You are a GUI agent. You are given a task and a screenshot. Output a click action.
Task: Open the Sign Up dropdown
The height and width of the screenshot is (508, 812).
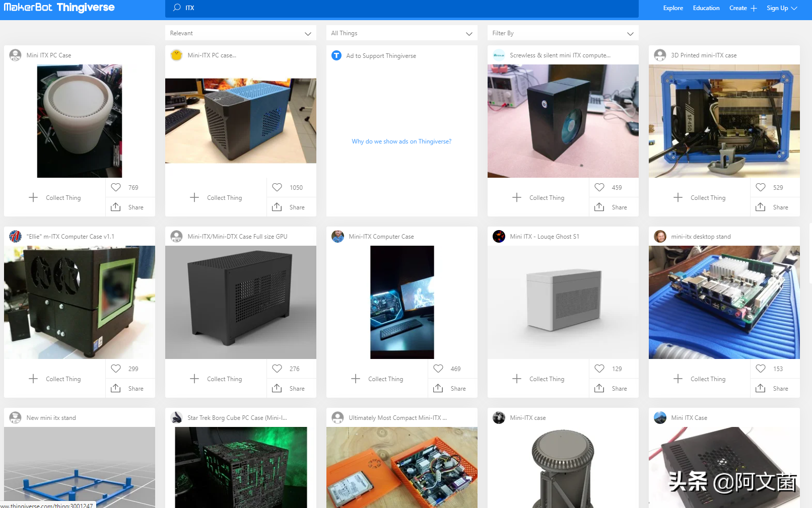coord(782,8)
